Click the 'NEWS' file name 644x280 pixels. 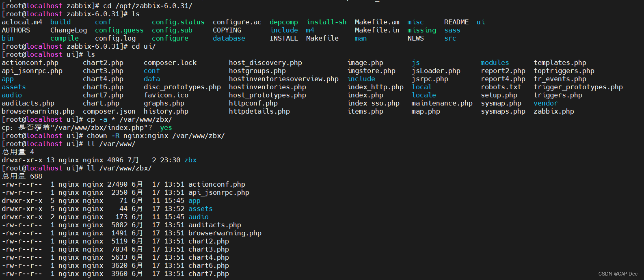tap(416, 38)
